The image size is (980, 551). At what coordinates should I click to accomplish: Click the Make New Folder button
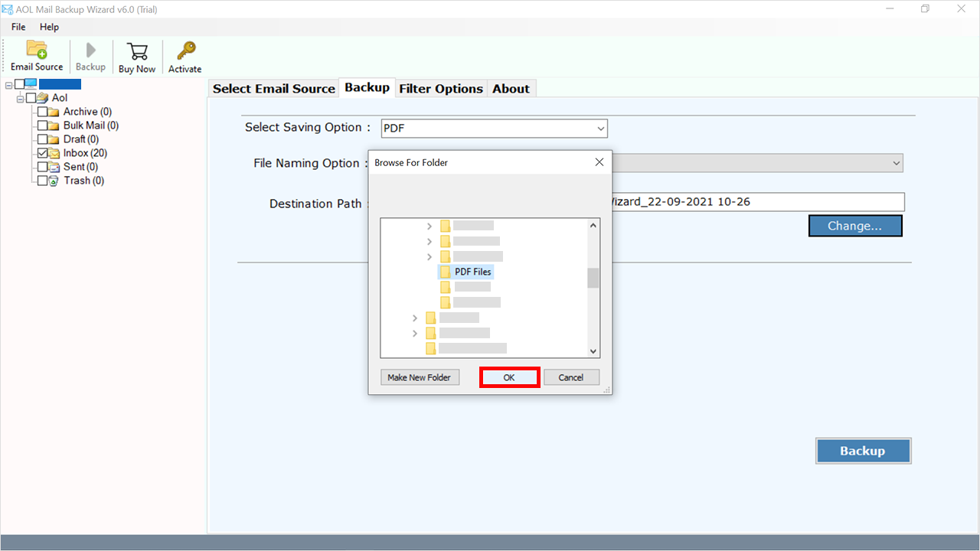point(419,377)
